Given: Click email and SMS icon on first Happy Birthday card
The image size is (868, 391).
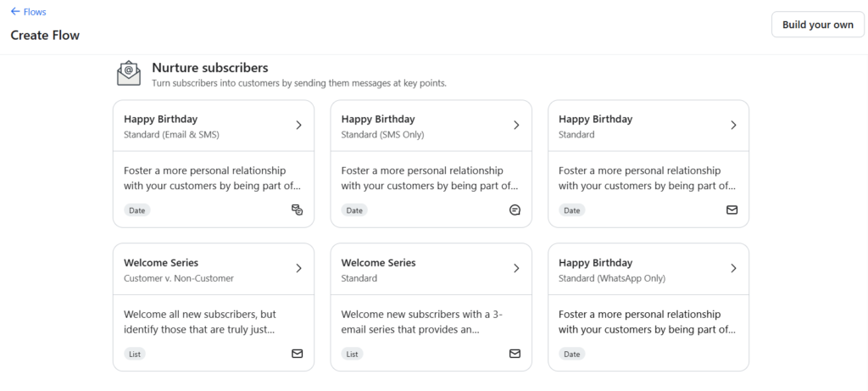Looking at the screenshot, I should [297, 210].
